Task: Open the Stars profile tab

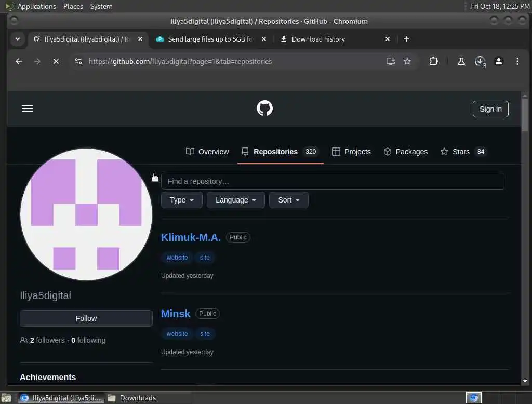Action: coord(463,152)
